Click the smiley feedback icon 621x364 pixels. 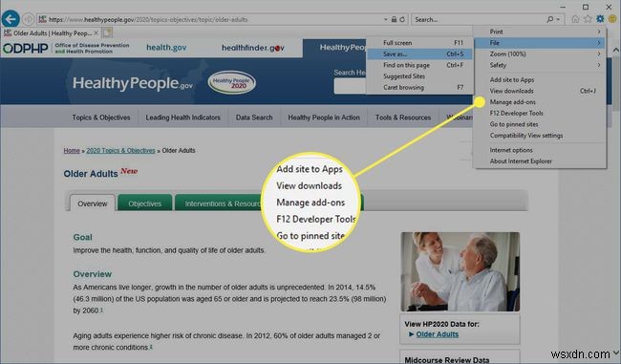point(612,18)
